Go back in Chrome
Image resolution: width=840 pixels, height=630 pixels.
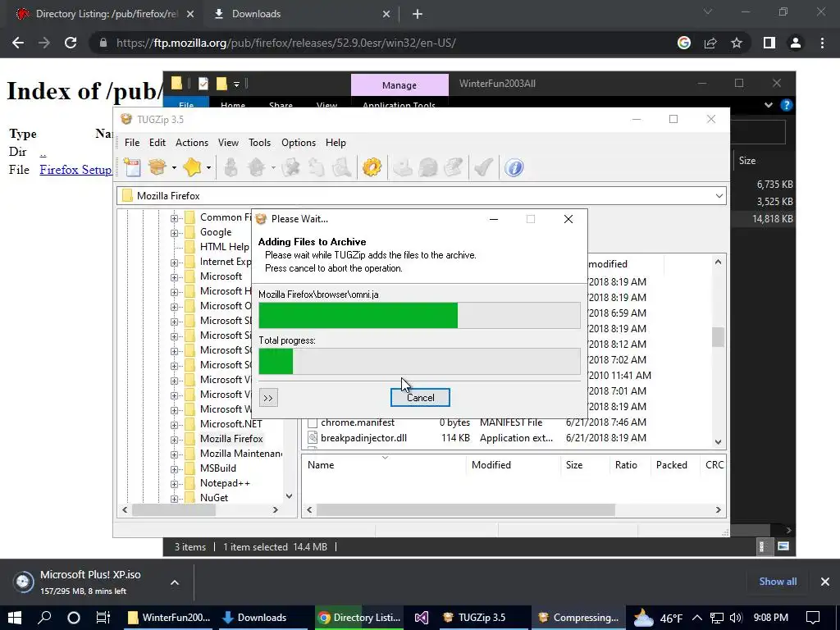[x=18, y=43]
